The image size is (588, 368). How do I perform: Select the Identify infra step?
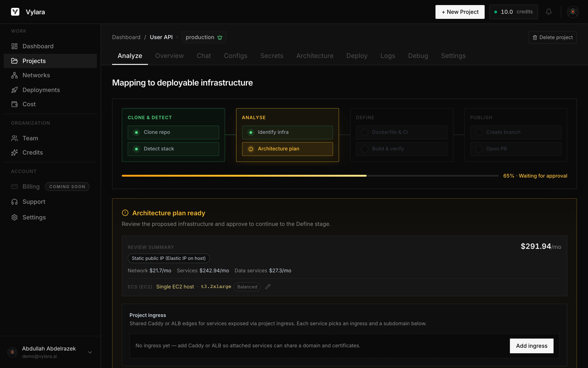pyautogui.click(x=287, y=132)
